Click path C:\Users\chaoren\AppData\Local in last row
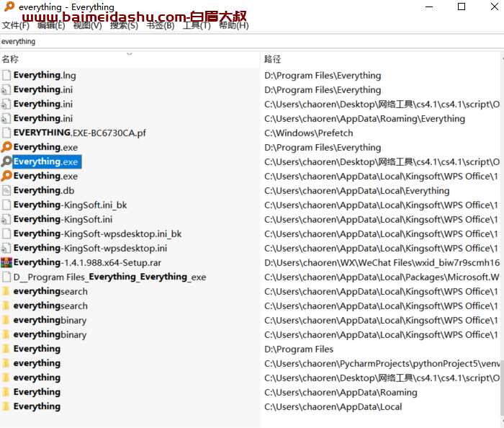The width and height of the screenshot is (504, 428). pyautogui.click(x=333, y=407)
